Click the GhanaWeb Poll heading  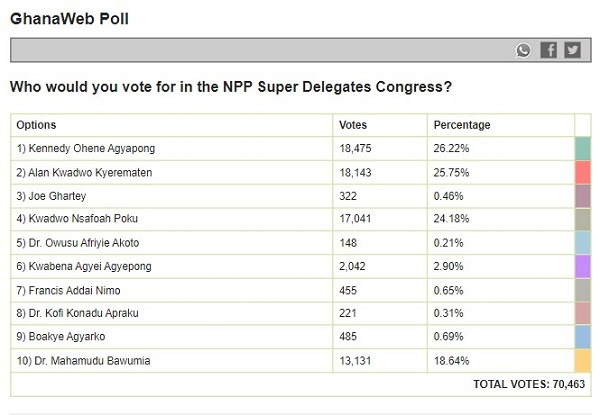(x=69, y=19)
